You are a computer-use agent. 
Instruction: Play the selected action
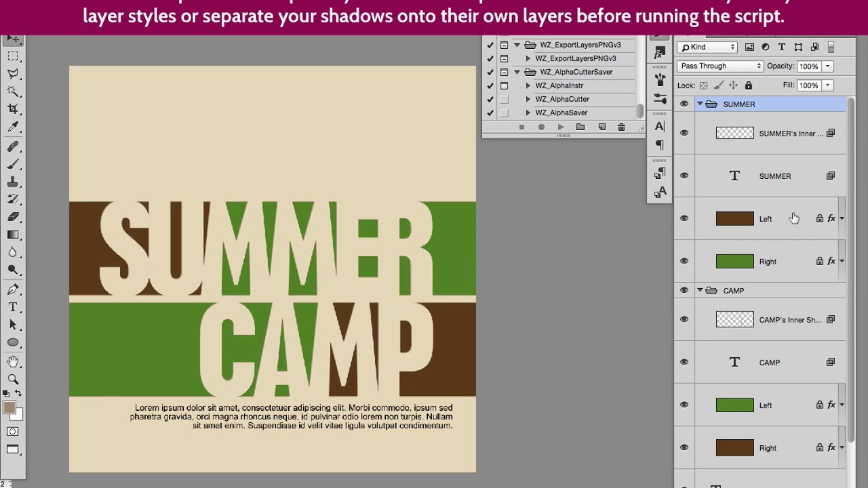(x=561, y=127)
